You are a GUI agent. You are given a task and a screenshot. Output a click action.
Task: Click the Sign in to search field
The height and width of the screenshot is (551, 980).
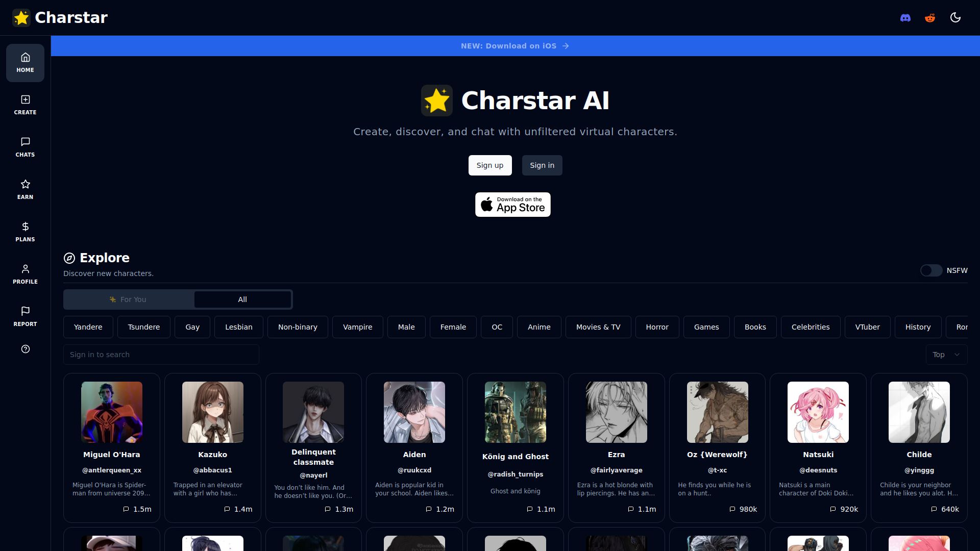coord(161,355)
